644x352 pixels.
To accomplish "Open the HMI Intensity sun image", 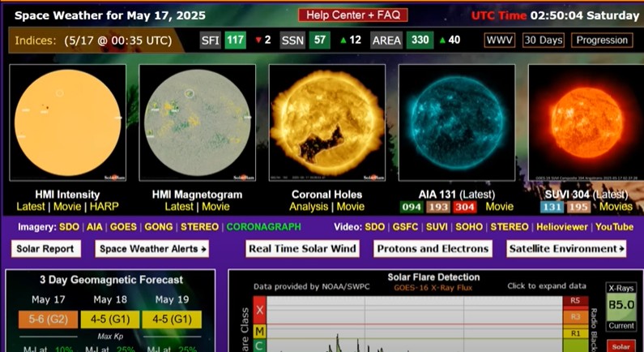I will 67,122.
